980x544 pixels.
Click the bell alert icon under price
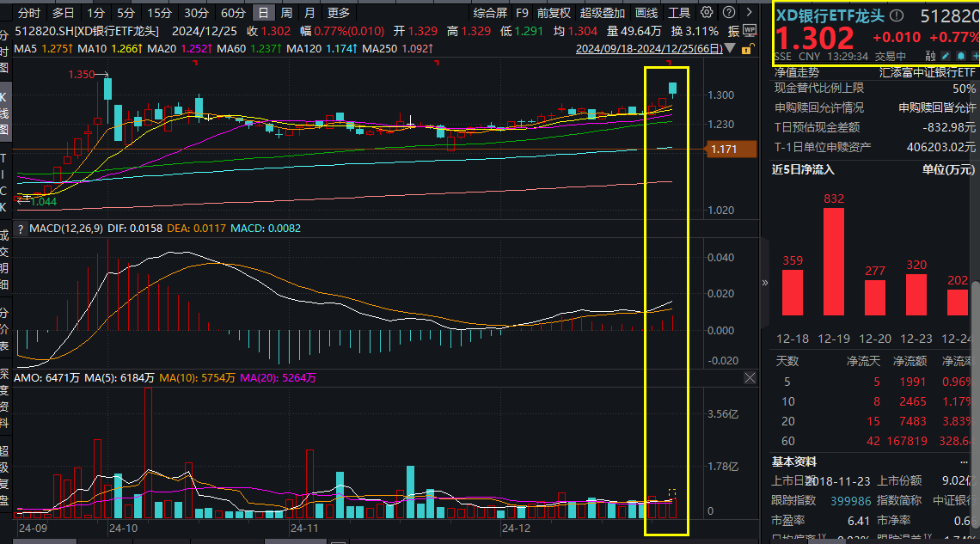(960, 56)
